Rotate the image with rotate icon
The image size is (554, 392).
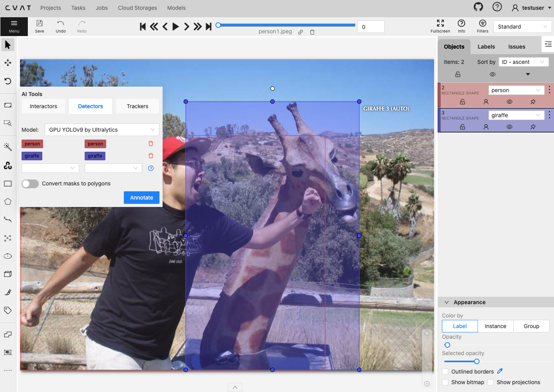coord(8,81)
